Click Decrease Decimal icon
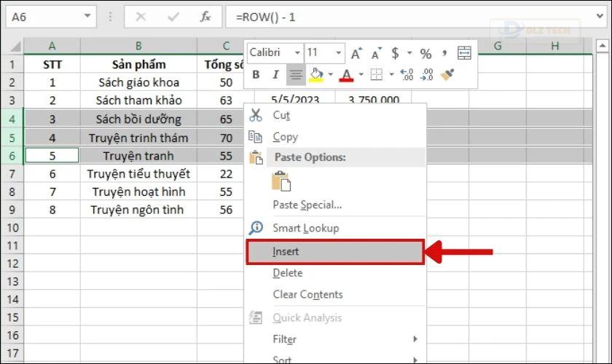The width and height of the screenshot is (612, 364). click(x=426, y=74)
